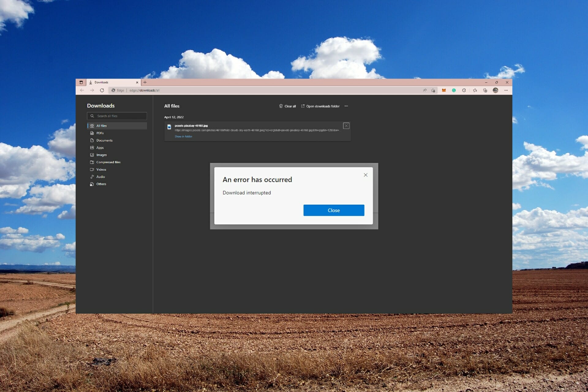Filter downloads by Documents

pyautogui.click(x=117, y=141)
